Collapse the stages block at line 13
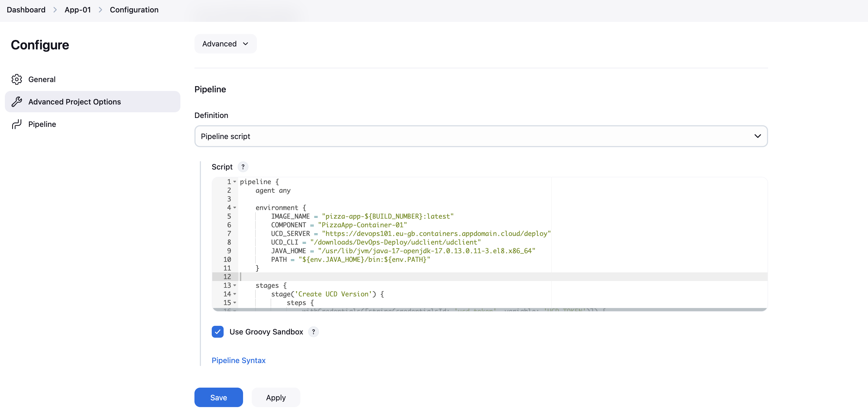This screenshot has height=413, width=868. [235, 285]
